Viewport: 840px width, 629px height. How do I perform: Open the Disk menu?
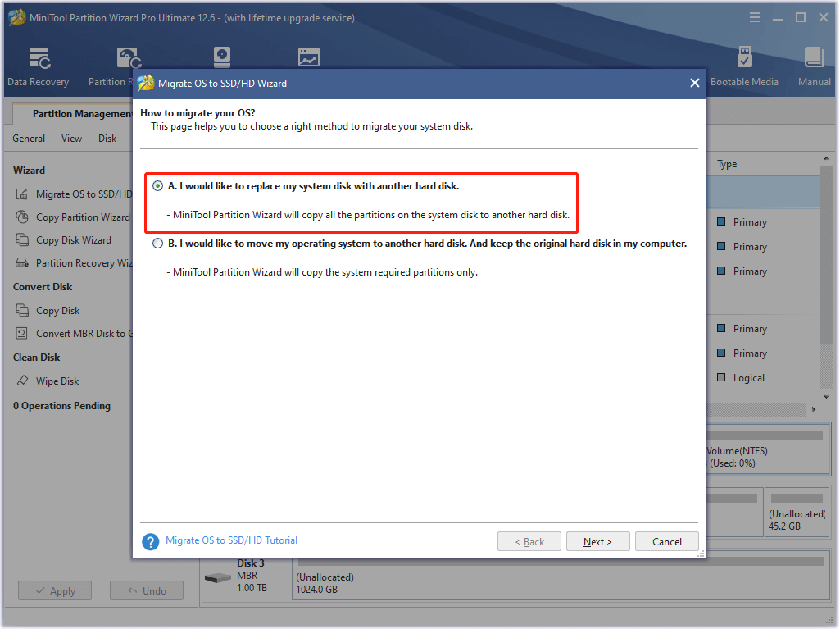point(107,139)
